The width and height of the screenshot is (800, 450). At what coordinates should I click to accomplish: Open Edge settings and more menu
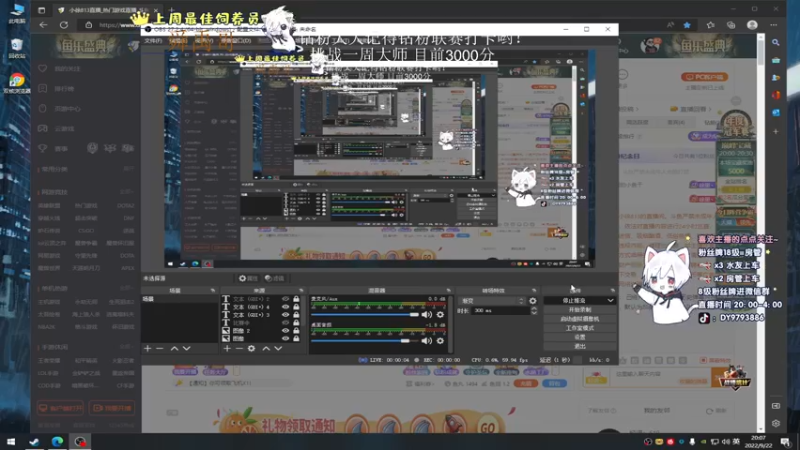coord(773,24)
